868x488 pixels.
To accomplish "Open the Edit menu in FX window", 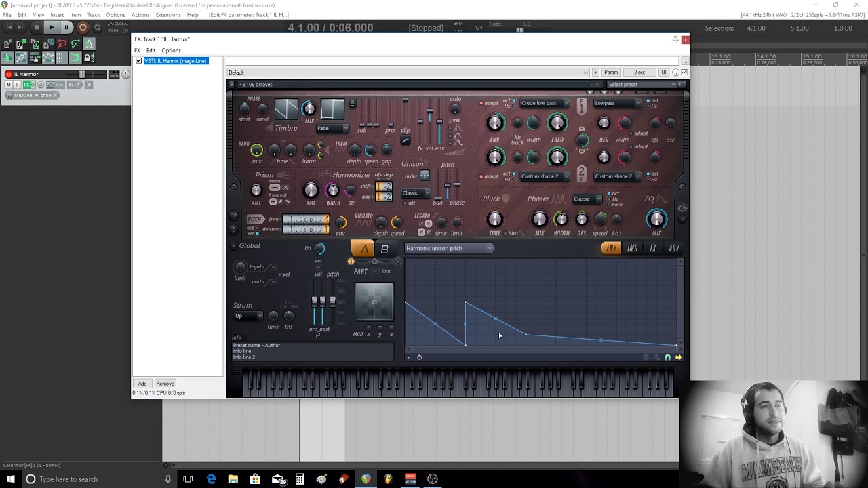I will 151,51.
